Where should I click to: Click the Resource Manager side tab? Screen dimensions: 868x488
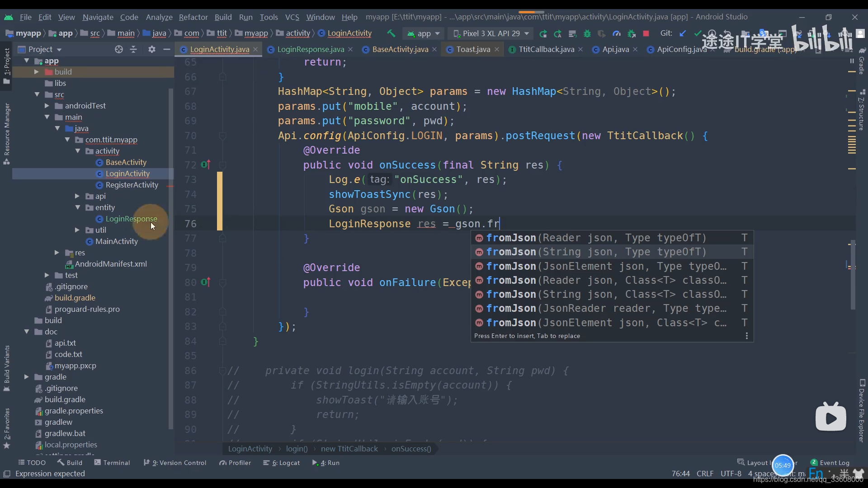pyautogui.click(x=7, y=134)
